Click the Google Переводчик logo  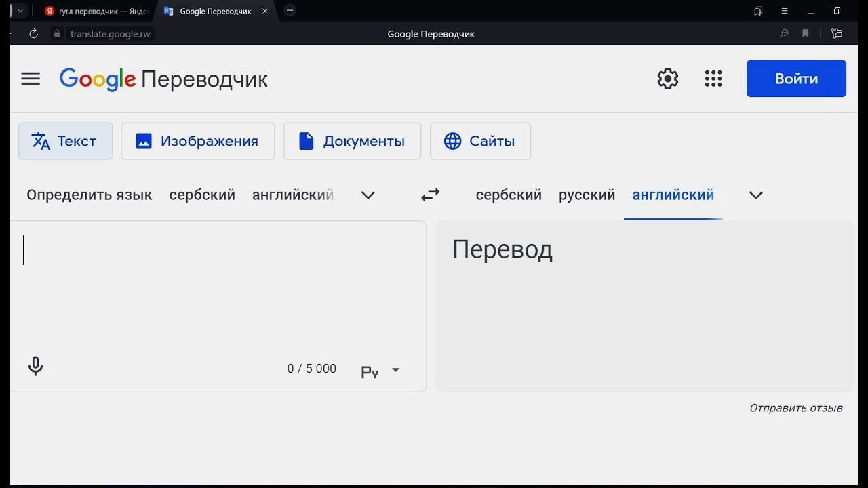tap(163, 79)
